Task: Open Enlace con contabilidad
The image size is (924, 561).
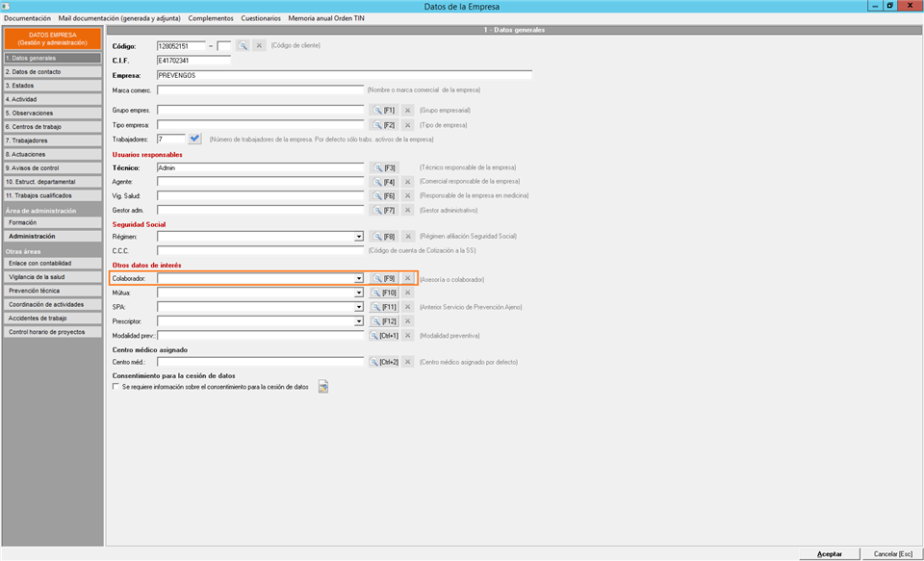Action: pyautogui.click(x=52, y=264)
